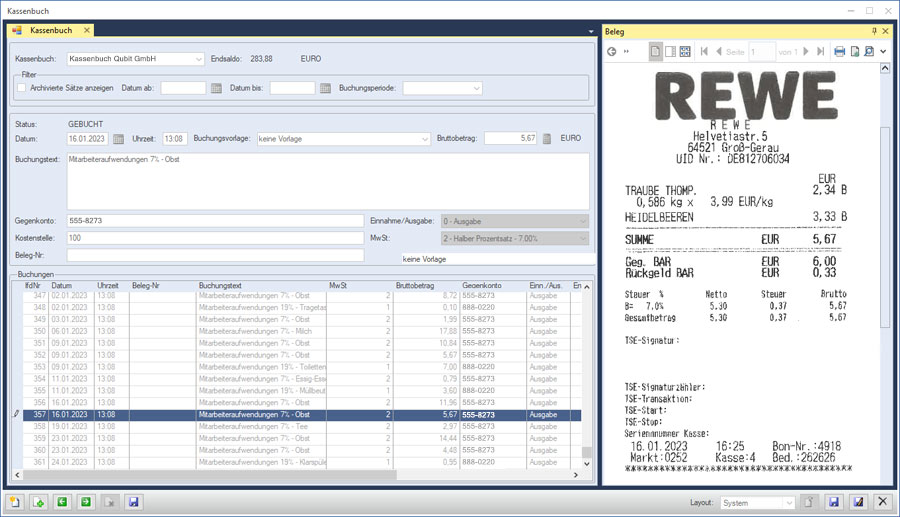Click into the Beleg-Nr input field
Image resolution: width=900 pixels, height=517 pixels.
pos(215,257)
